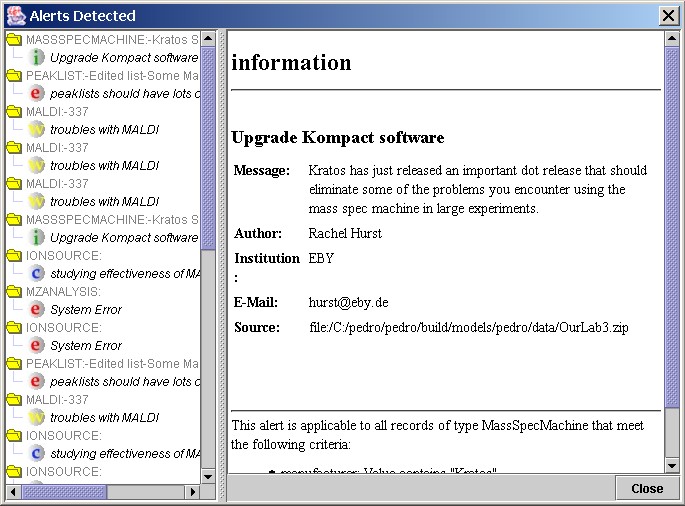
Task: Click the Close button at bottom right
Action: pos(647,488)
